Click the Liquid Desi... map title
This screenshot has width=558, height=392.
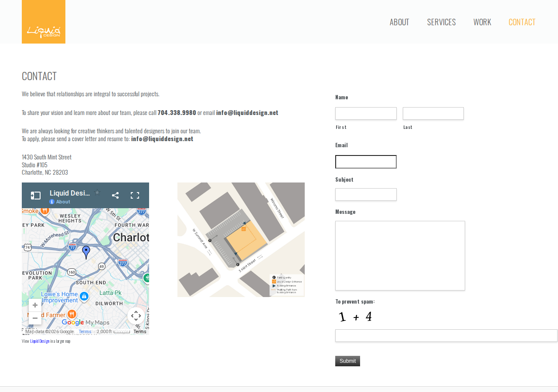tap(70, 193)
